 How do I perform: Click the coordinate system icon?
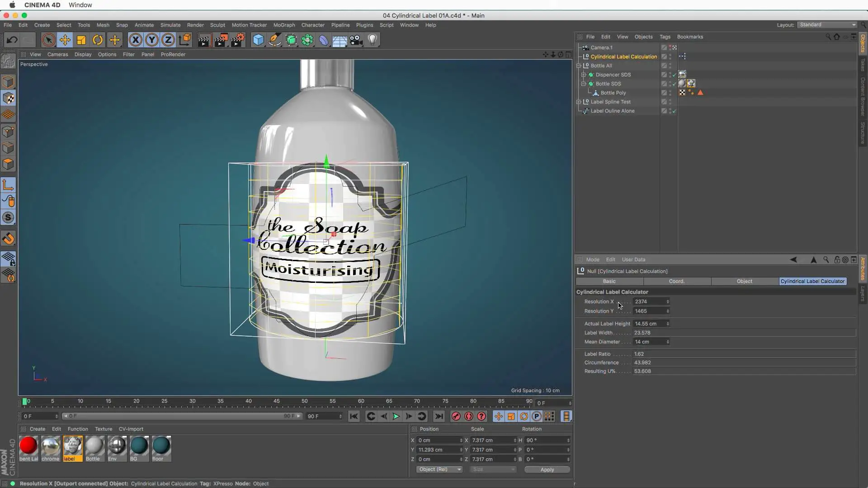pos(185,40)
